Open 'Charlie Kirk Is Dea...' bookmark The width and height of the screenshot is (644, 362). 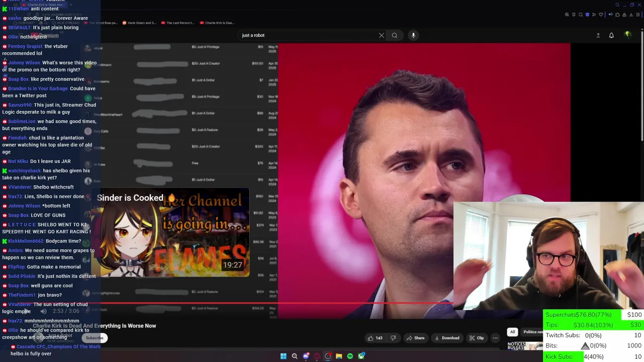pyautogui.click(x=217, y=23)
